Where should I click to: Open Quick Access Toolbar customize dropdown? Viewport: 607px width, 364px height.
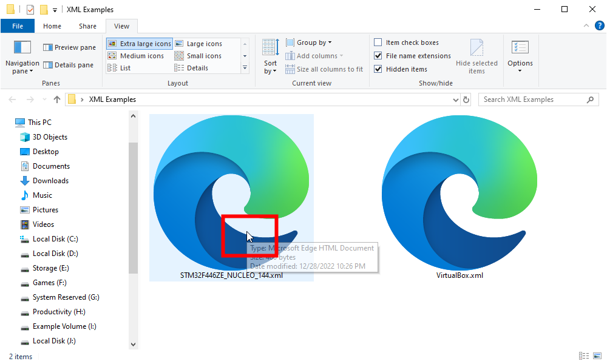point(55,10)
